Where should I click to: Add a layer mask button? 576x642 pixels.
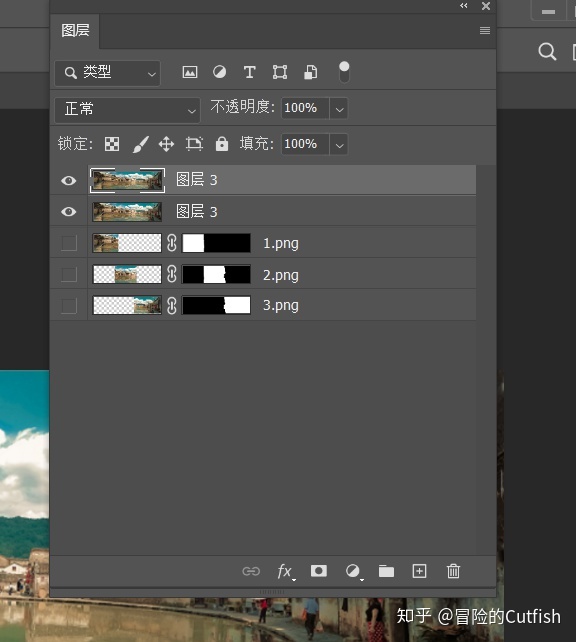318,571
